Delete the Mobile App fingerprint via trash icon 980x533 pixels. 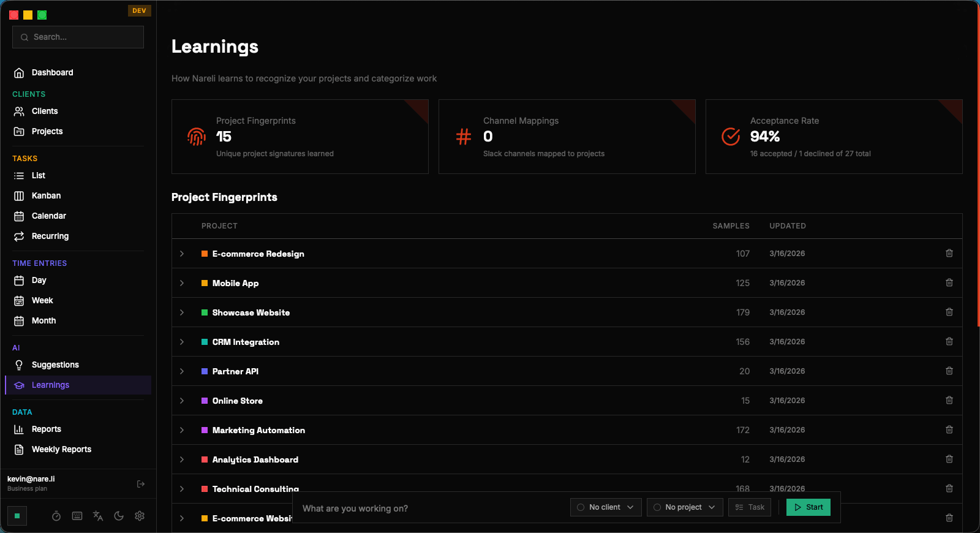pos(949,282)
